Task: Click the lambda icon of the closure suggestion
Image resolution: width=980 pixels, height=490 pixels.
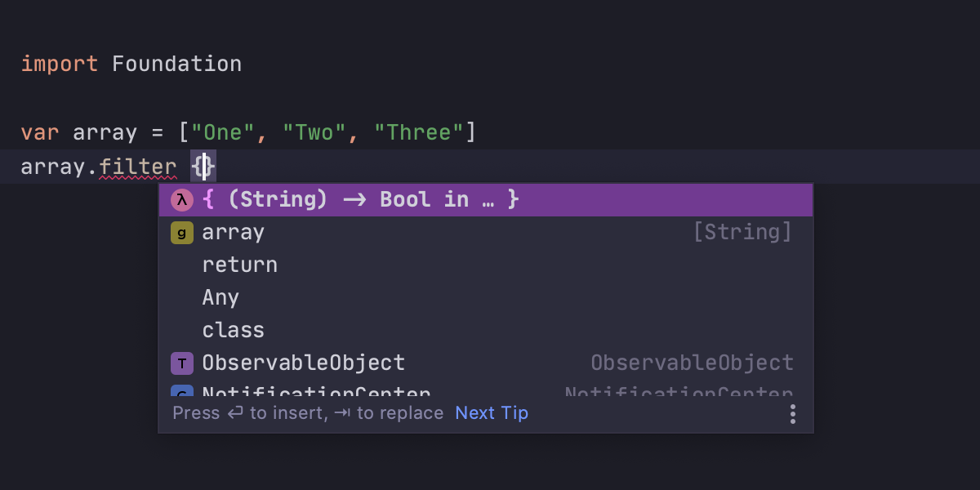Action: [x=181, y=200]
